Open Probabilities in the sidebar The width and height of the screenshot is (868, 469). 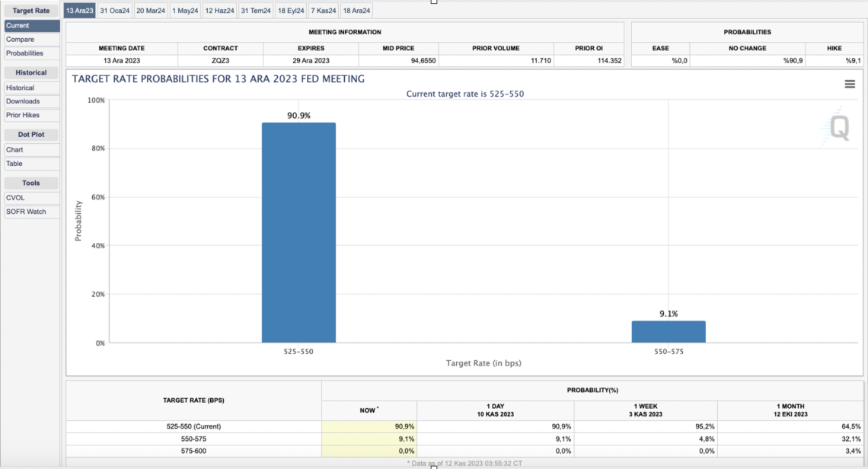coord(31,53)
